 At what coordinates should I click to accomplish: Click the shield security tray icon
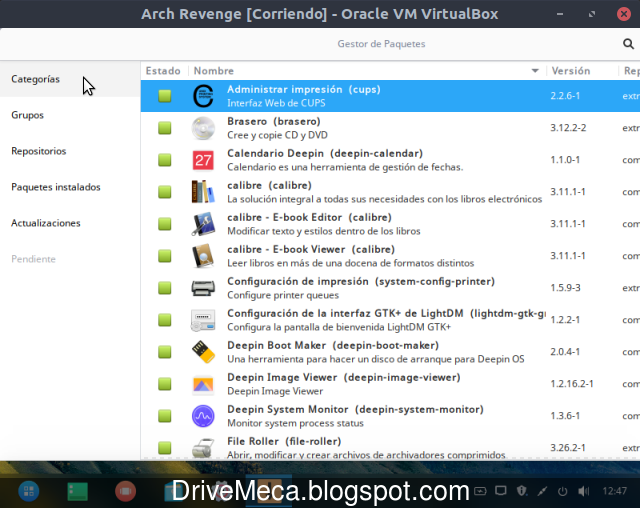[522, 490]
